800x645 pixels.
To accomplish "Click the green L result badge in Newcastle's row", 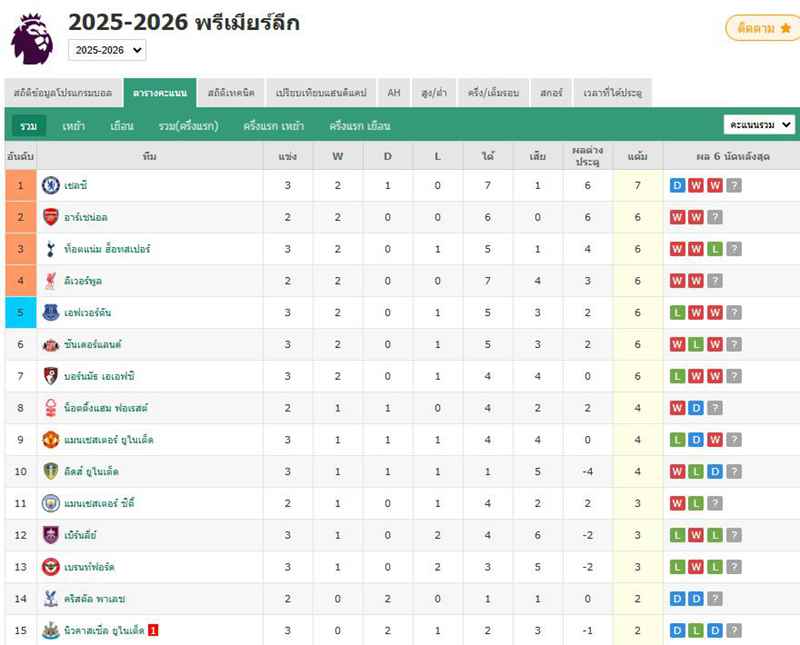I will point(696,630).
